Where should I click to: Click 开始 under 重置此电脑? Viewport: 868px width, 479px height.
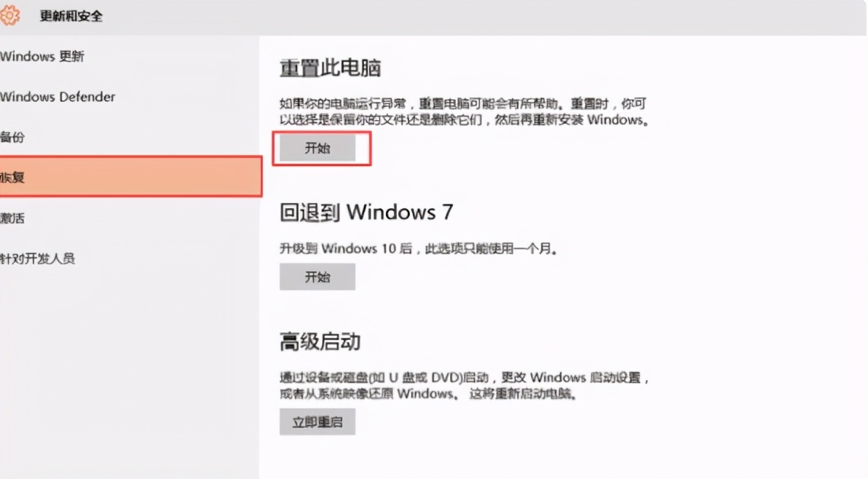coord(317,149)
